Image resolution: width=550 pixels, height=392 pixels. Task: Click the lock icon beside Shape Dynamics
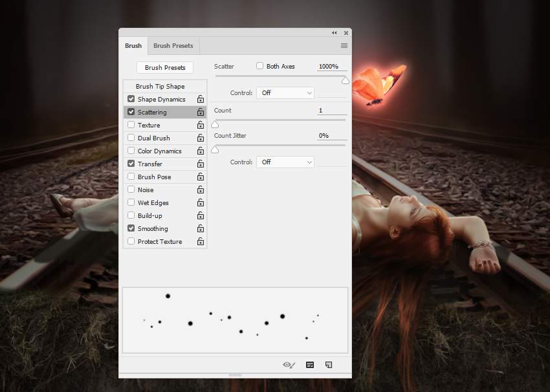[x=201, y=100]
